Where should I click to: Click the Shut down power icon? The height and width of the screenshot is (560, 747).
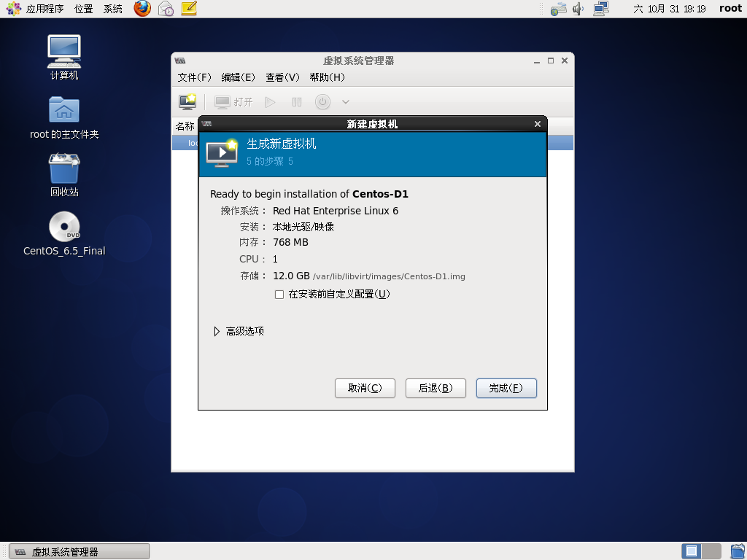(322, 102)
